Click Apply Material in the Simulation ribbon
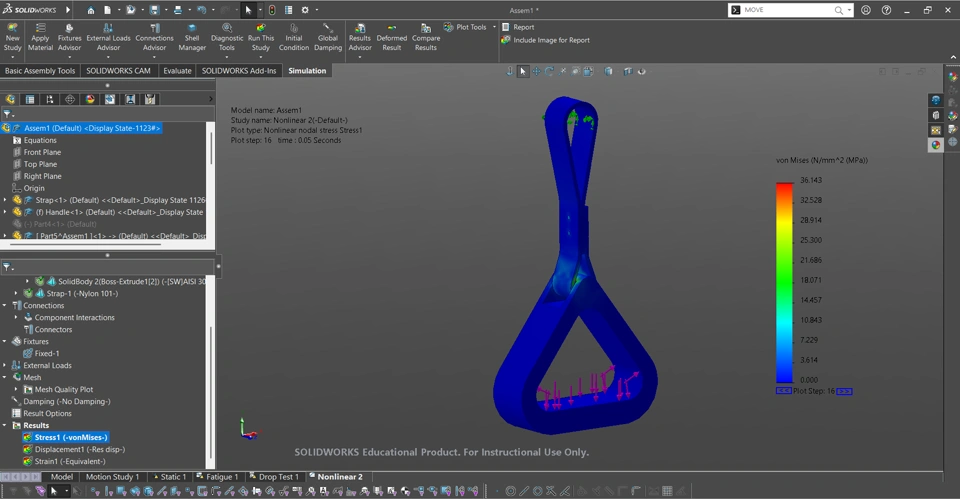This screenshot has width=960, height=499. pyautogui.click(x=40, y=37)
